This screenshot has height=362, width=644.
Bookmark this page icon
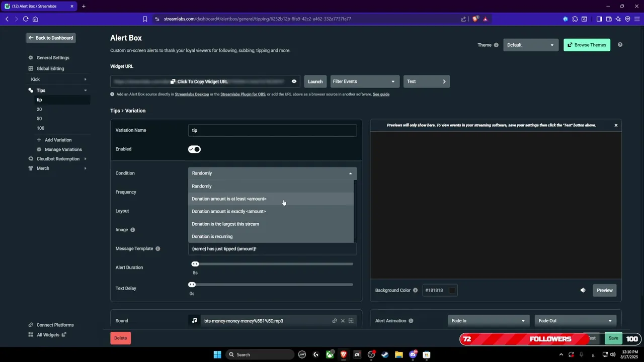145,19
